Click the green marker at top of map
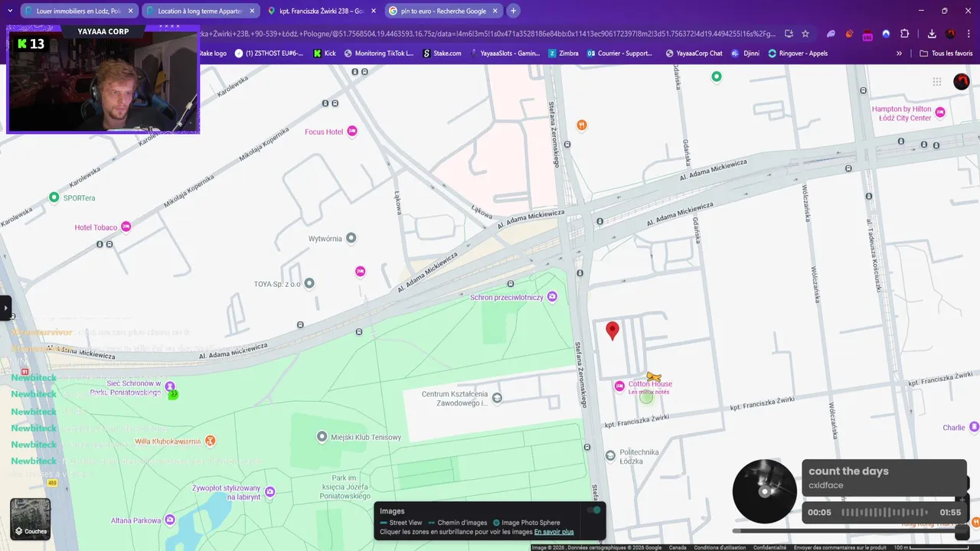This screenshot has width=980, height=551. click(x=717, y=77)
